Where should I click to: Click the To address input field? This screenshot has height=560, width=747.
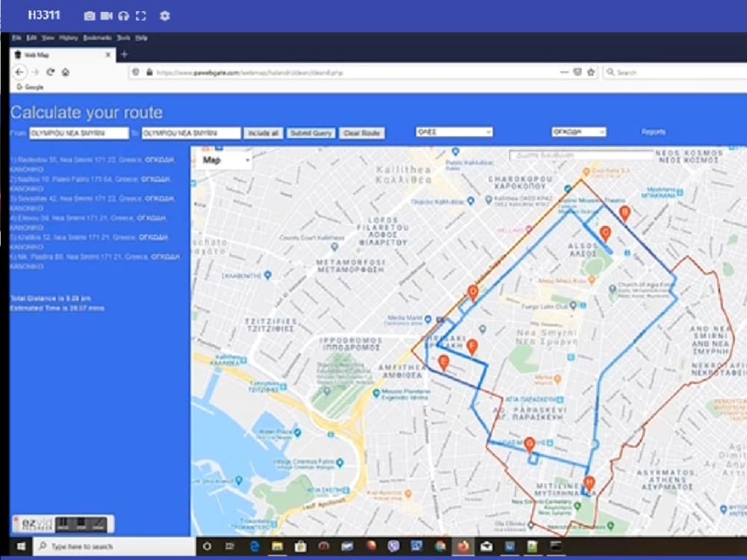click(191, 134)
